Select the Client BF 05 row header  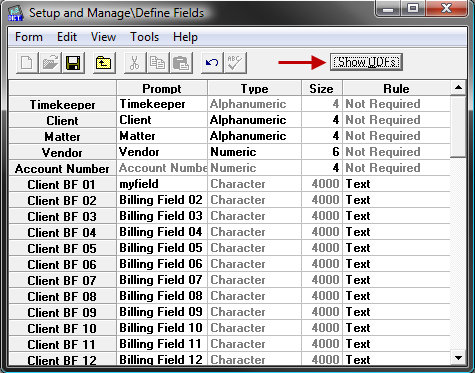pos(62,248)
